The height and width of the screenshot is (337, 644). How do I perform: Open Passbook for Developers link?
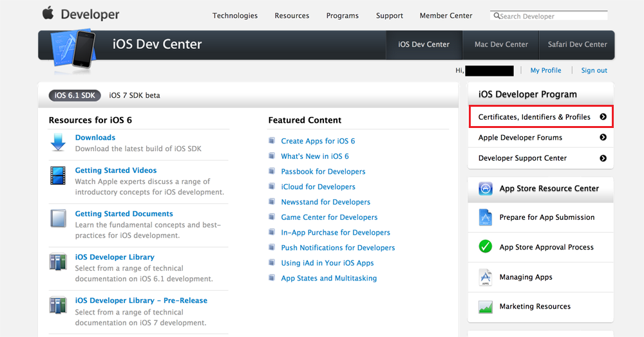click(x=323, y=171)
